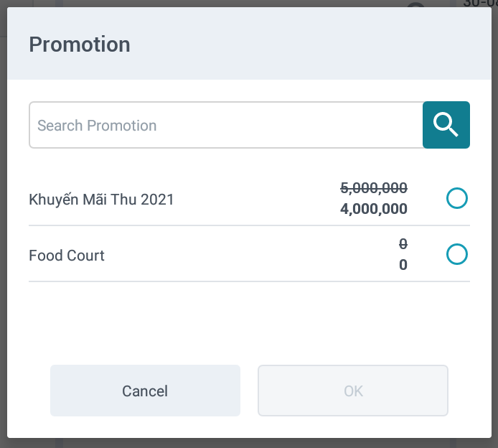This screenshot has width=498, height=448.
Task: Click the magnifier search icon button
Action: [446, 125]
